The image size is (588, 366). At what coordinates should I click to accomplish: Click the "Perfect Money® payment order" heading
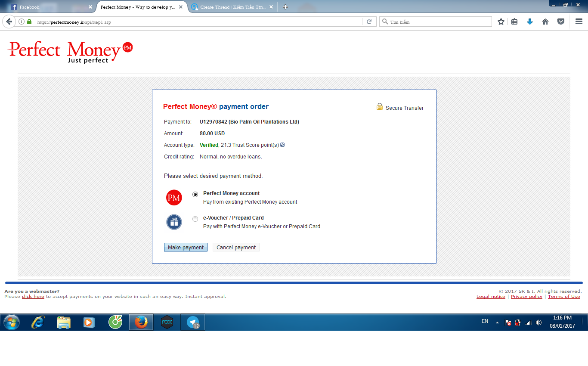point(216,107)
